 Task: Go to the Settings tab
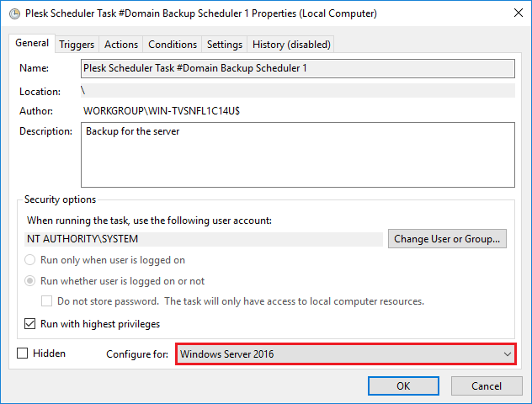224,45
